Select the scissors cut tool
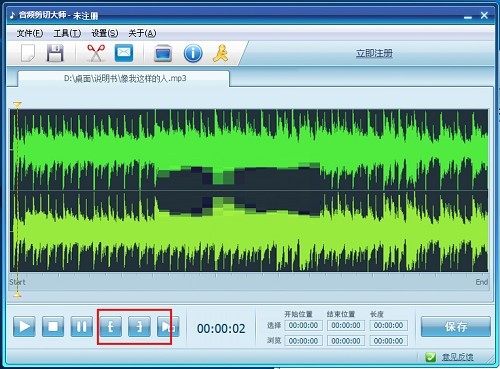The width and height of the screenshot is (500, 369). tap(96, 53)
